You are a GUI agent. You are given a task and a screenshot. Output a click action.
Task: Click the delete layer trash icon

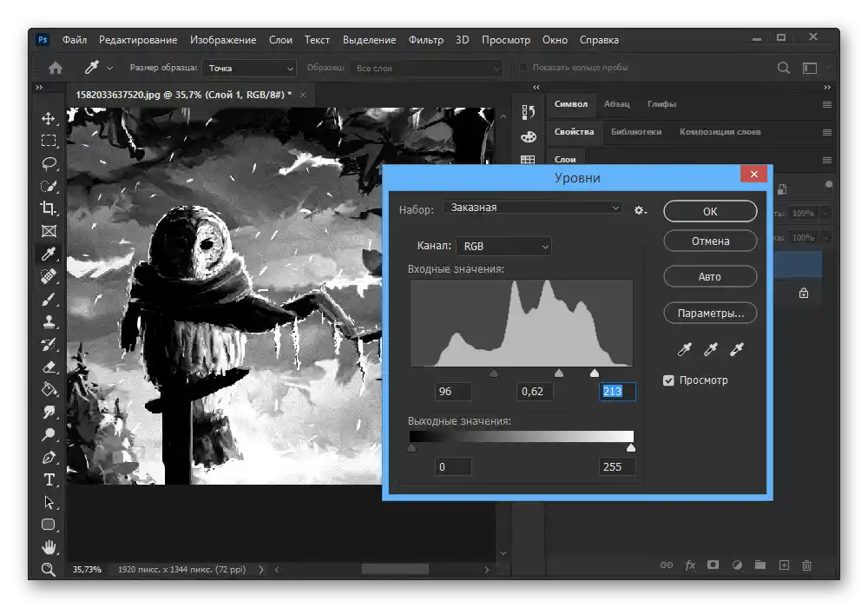[806, 565]
